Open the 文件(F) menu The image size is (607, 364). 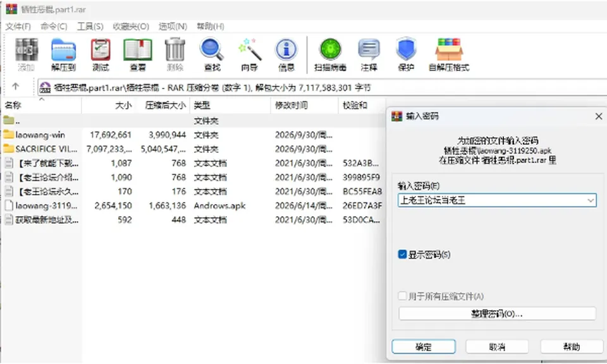click(18, 27)
